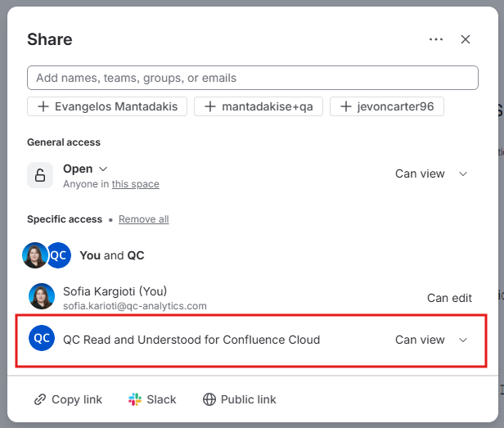Open QC Read and Understood Can view dropdown
504x428 pixels.
[431, 340]
